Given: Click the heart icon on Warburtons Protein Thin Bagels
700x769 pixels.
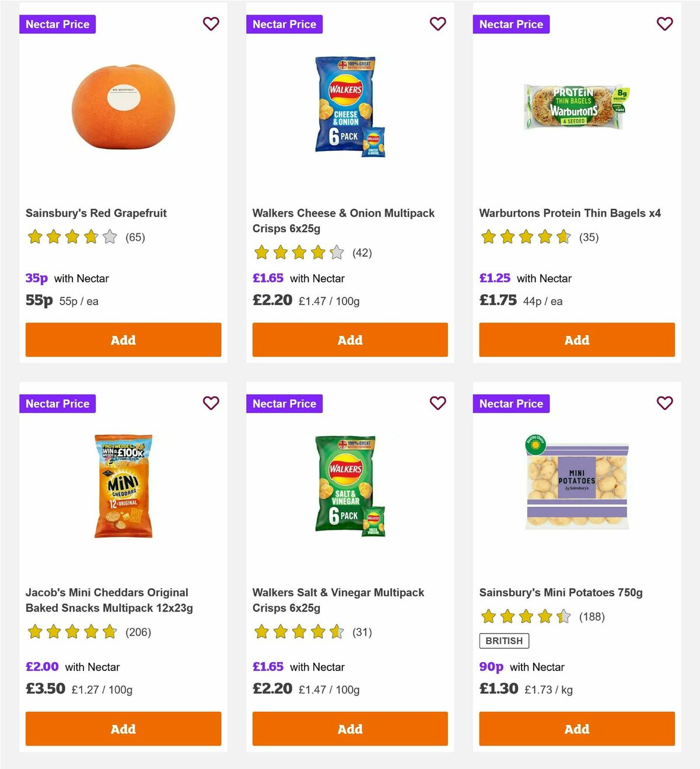Looking at the screenshot, I should [664, 24].
